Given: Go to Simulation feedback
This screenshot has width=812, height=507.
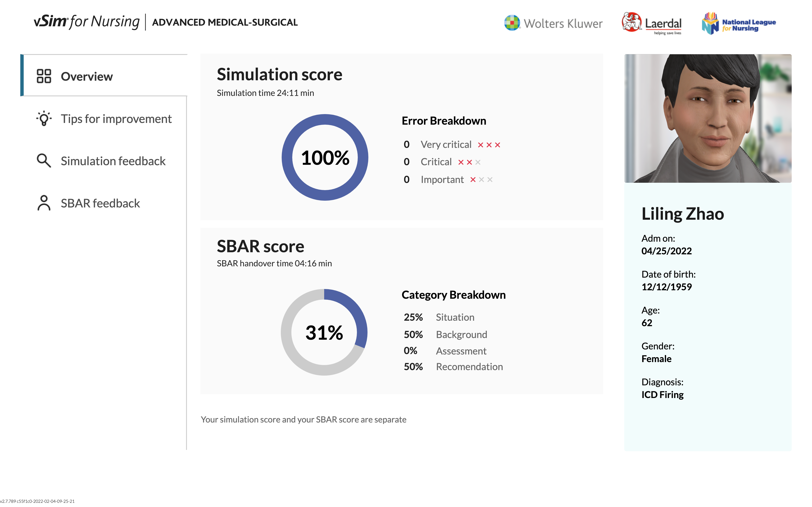Looking at the screenshot, I should 113,161.
